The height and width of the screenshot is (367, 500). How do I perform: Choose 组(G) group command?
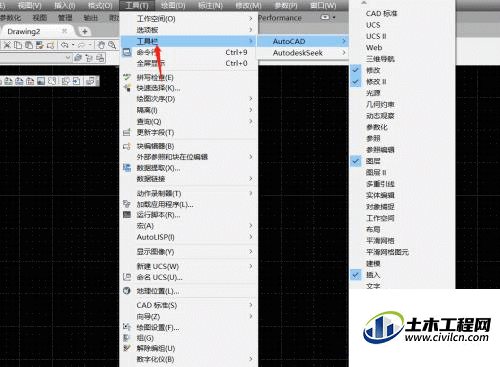[188, 338]
